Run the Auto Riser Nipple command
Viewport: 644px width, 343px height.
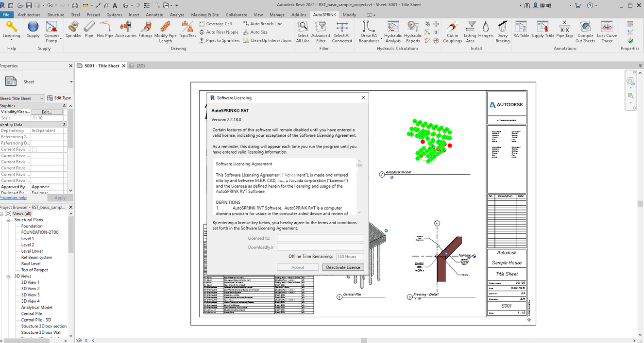(219, 32)
